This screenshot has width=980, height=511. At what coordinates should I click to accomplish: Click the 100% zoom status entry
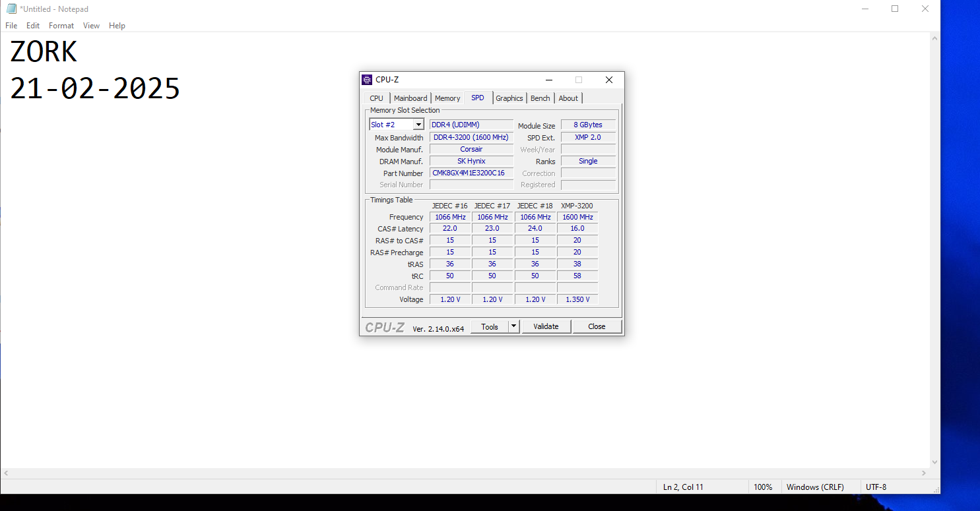[763, 487]
